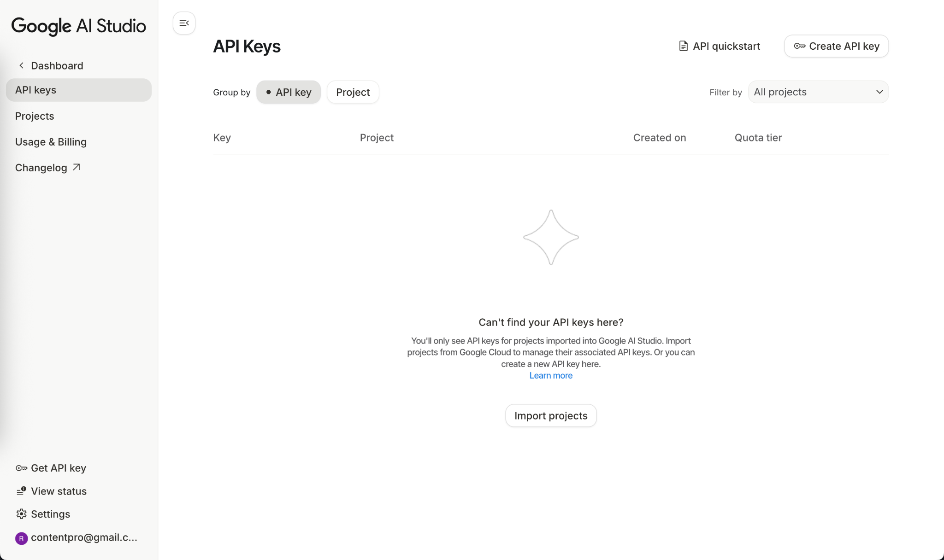Image resolution: width=944 pixels, height=560 pixels.
Task: Click the key icon in the Create API key button
Action: [800, 46]
